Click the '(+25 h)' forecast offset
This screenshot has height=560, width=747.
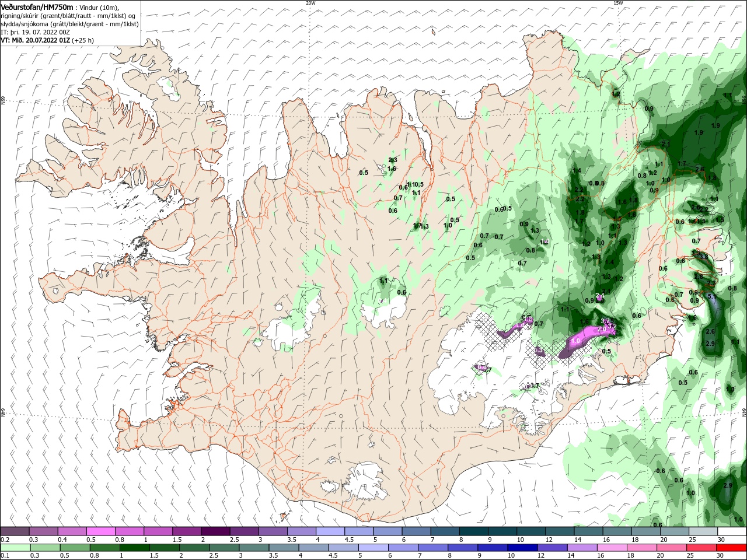pyautogui.click(x=83, y=40)
